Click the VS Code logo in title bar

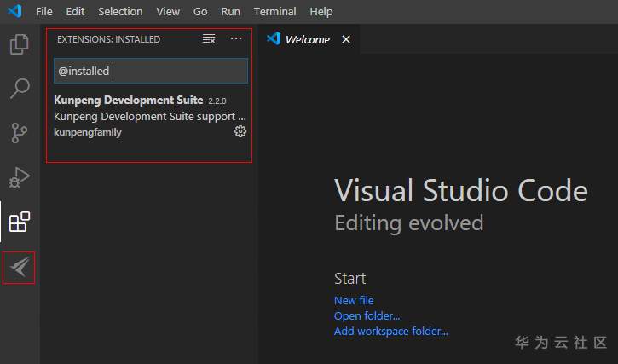pyautogui.click(x=14, y=11)
